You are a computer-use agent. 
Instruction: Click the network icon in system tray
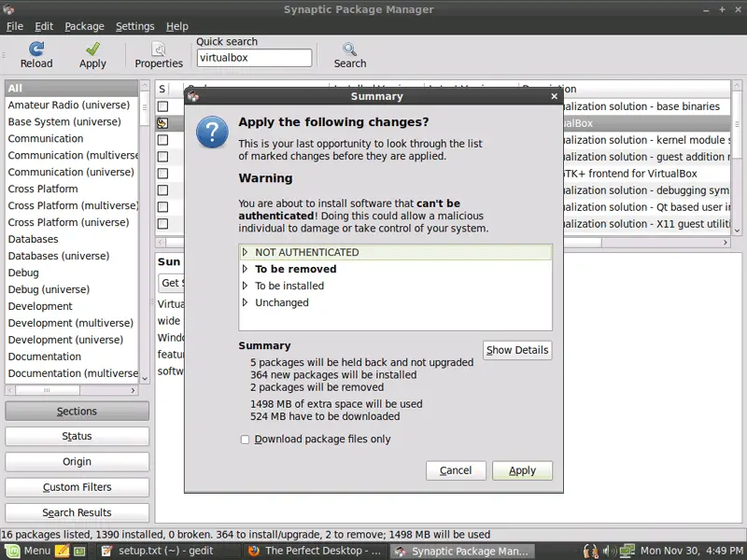click(x=627, y=551)
